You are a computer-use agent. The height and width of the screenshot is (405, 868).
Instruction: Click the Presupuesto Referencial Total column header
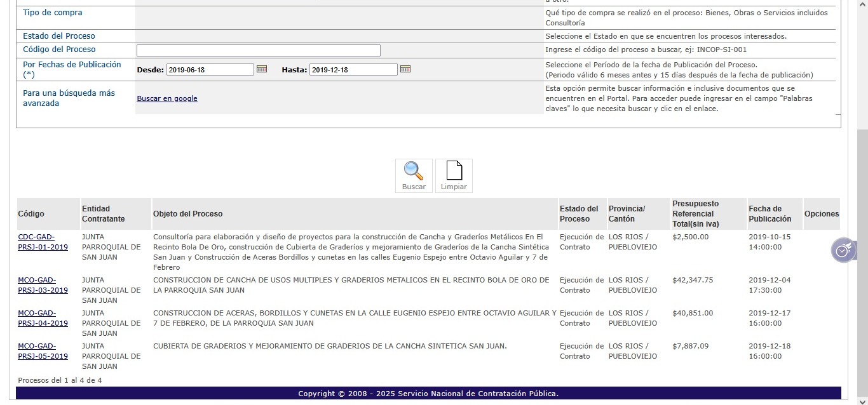click(x=695, y=214)
